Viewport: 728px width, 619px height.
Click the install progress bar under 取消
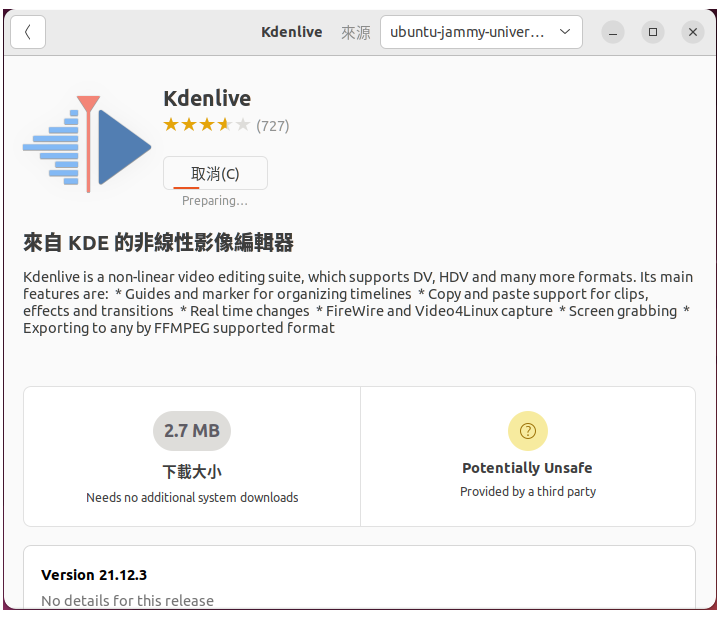coord(186,188)
